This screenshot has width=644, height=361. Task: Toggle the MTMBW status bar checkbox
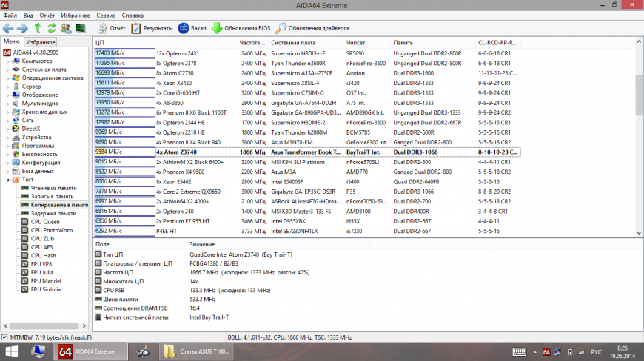[4, 337]
